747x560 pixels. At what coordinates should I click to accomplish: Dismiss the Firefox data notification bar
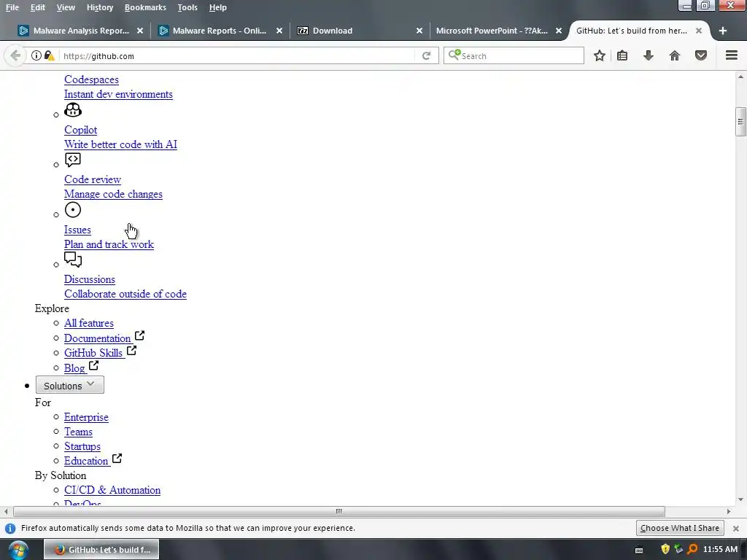pos(735,528)
